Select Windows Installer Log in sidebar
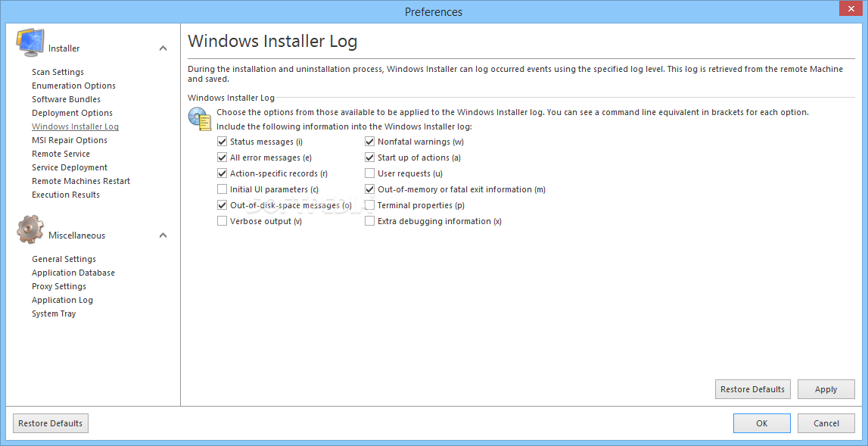The image size is (868, 446). pos(75,127)
